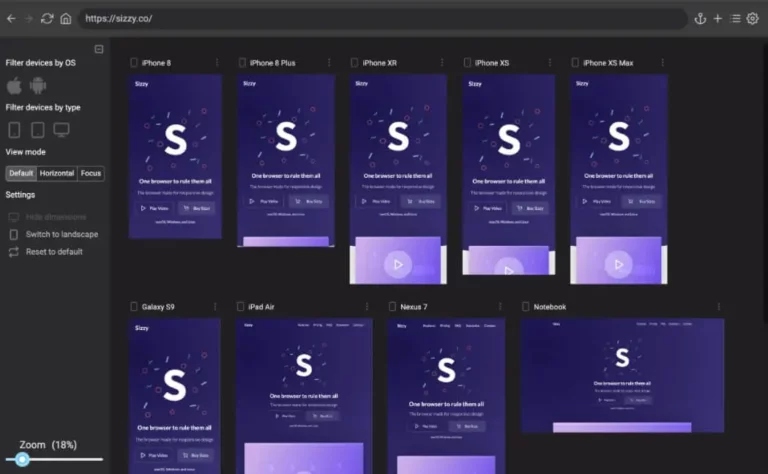Viewport: 768px width, 474px height.
Task: Click Switch to landscape
Action: (53, 235)
